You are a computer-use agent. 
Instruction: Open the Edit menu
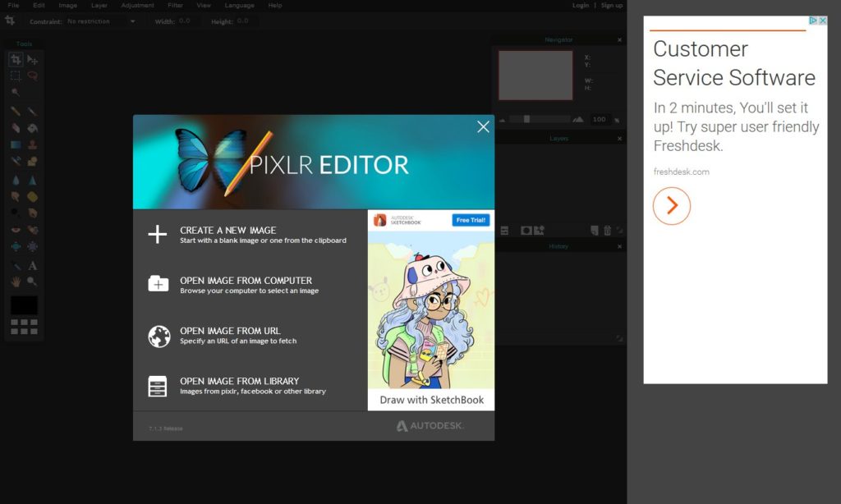[x=39, y=6]
